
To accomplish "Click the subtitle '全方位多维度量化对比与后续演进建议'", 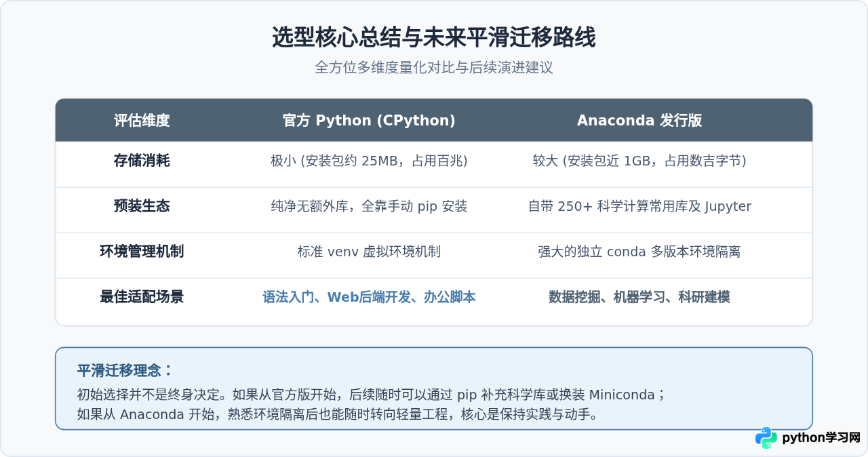I will click(434, 68).
